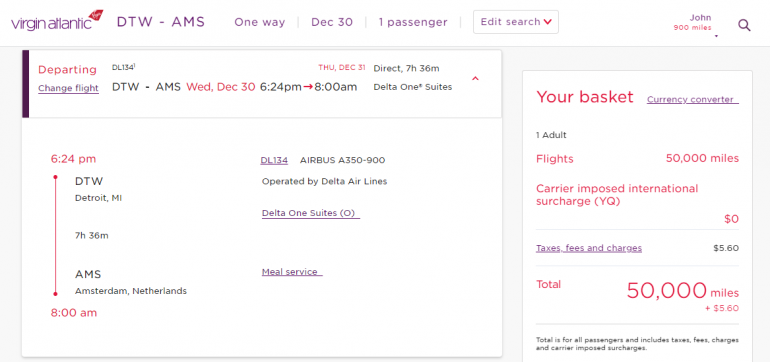Image resolution: width=770 pixels, height=362 pixels.
Task: Click the 1 passenger header item
Action: 413,22
